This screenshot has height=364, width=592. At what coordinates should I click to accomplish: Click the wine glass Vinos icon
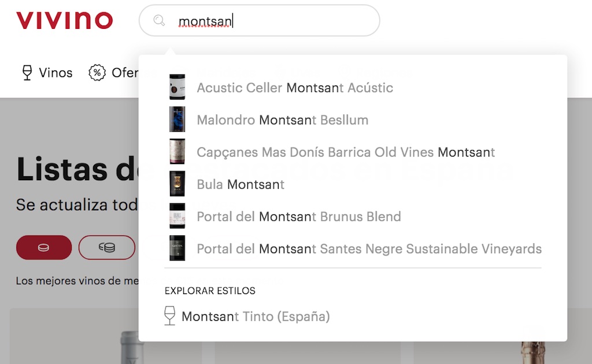coord(27,73)
